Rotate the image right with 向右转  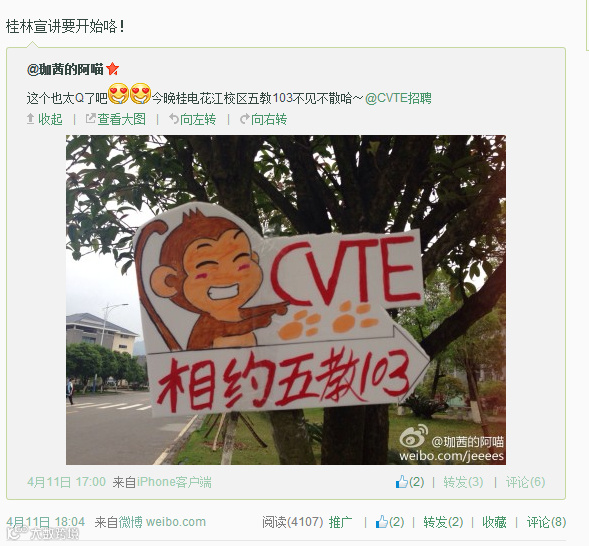tap(263, 119)
